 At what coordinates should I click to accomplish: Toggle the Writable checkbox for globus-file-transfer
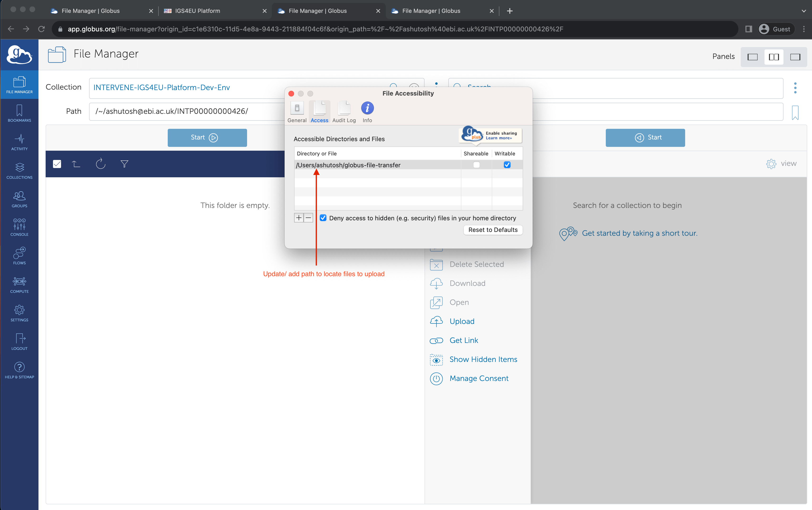507,165
